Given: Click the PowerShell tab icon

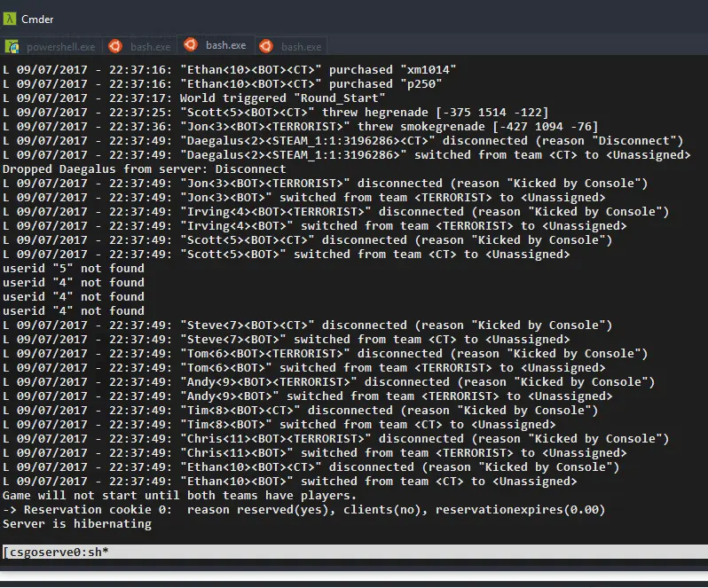Looking at the screenshot, I should (x=12, y=46).
